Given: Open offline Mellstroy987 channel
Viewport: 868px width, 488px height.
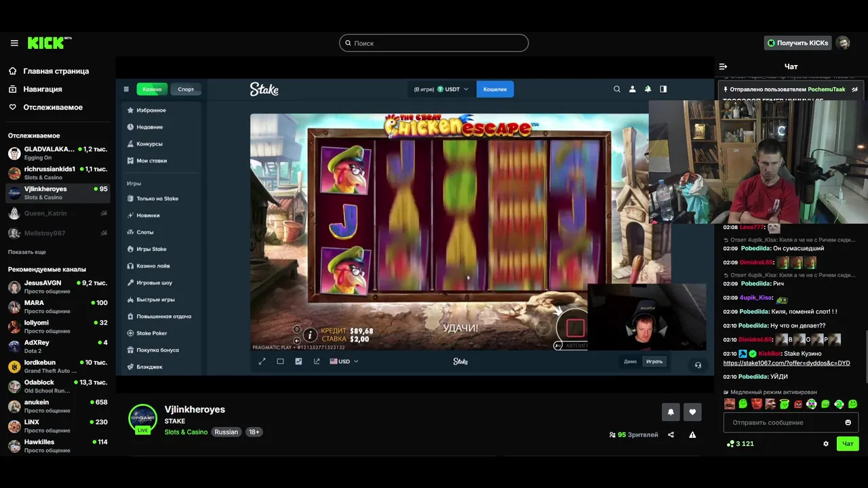Looking at the screenshot, I should (x=58, y=233).
